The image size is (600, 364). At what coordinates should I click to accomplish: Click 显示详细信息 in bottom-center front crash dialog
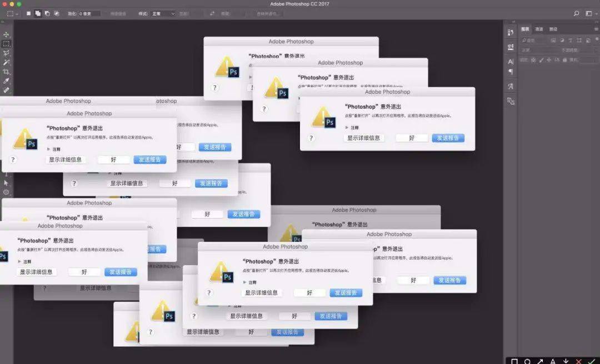click(262, 293)
